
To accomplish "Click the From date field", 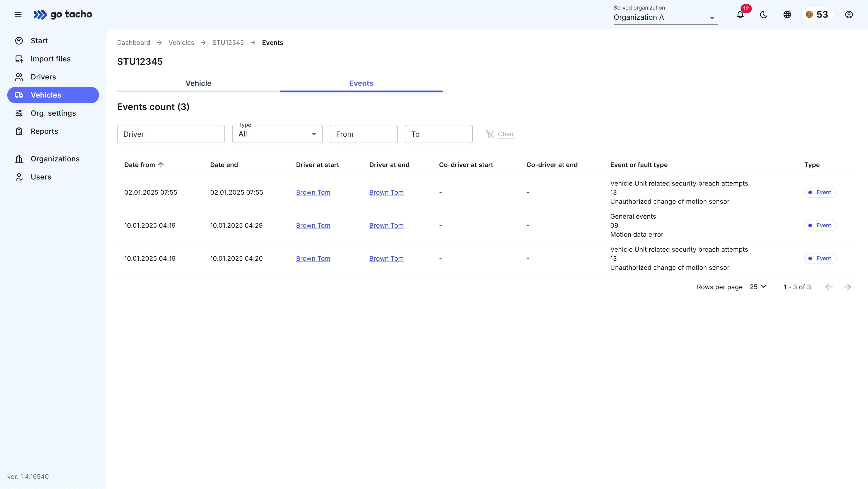I will pos(363,134).
